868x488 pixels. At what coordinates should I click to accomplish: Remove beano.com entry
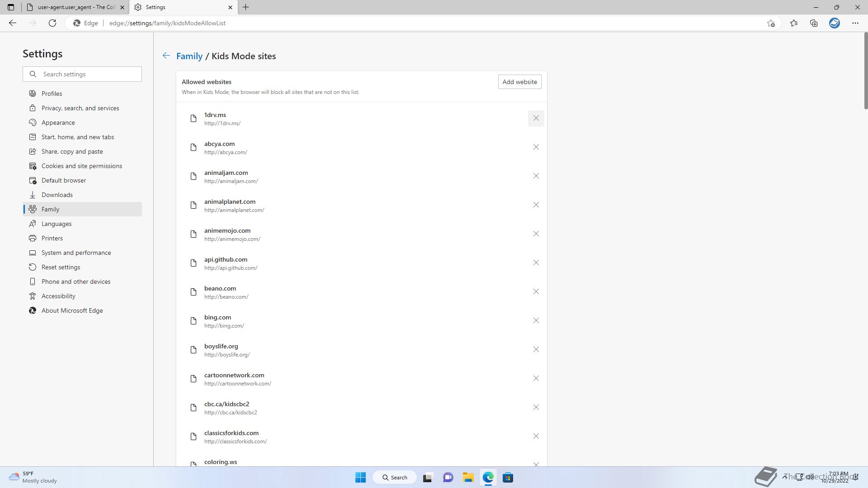pos(536,292)
